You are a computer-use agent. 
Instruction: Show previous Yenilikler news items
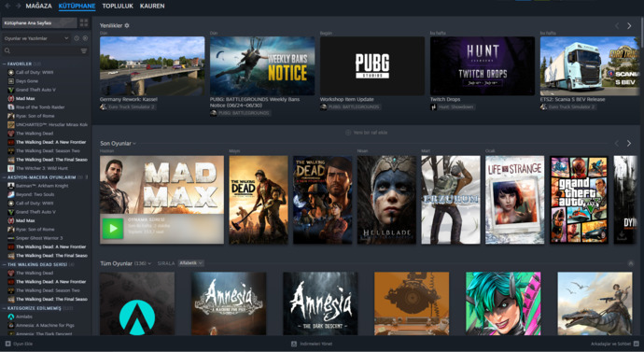point(617,26)
